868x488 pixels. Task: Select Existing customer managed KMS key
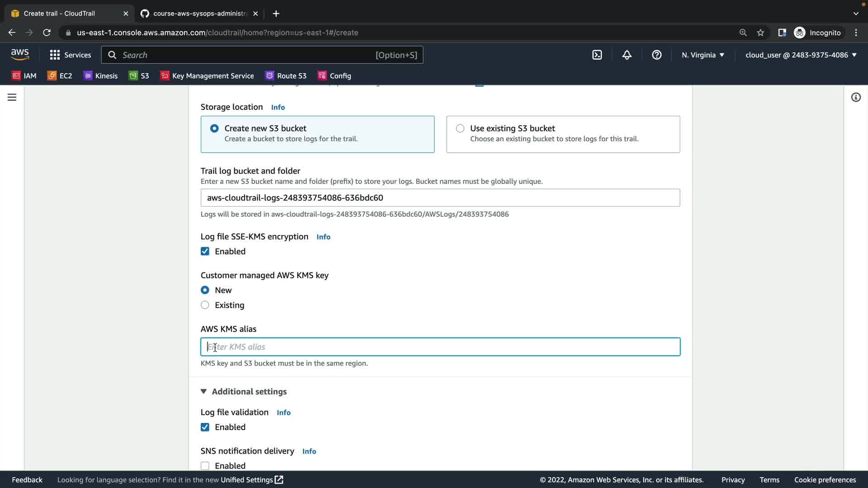(205, 305)
